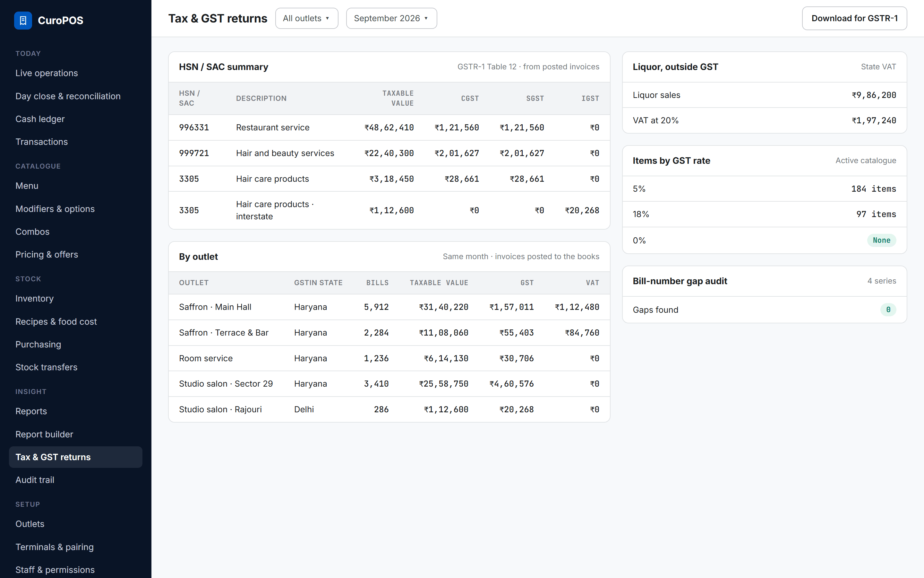Select the 996331 Restaurant service row
Viewport: 924px width, 578px height.
click(389, 128)
